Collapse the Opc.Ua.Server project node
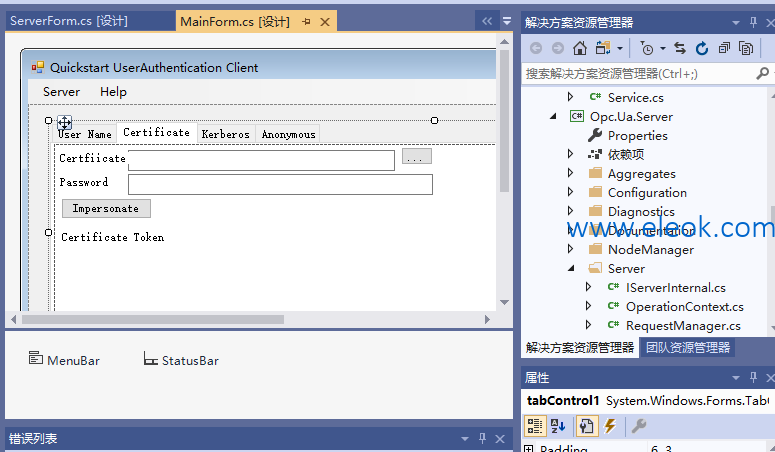Viewport: 775px width, 452px height. 553,116
